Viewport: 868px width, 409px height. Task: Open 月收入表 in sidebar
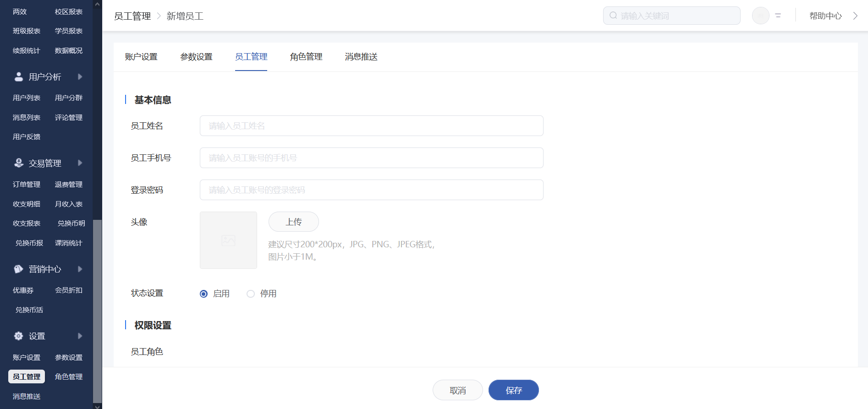[x=69, y=204]
